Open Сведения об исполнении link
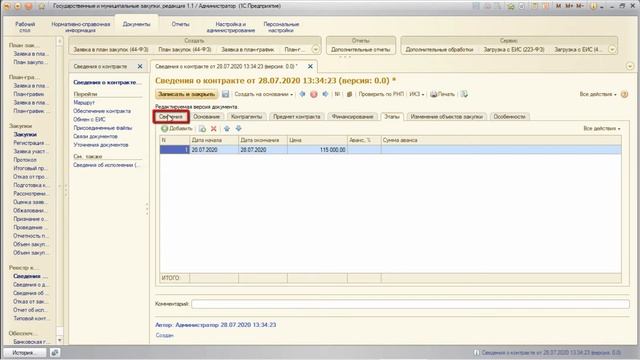640x360 pixels. pos(107,165)
